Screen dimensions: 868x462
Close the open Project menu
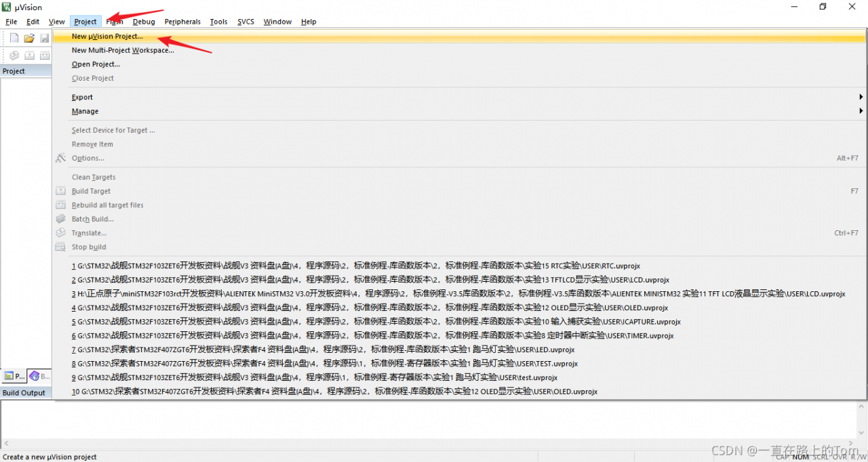[85, 22]
